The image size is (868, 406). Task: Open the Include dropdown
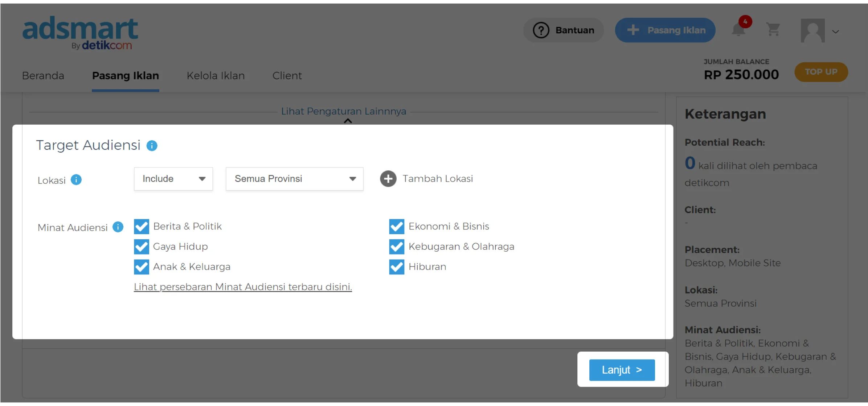173,179
